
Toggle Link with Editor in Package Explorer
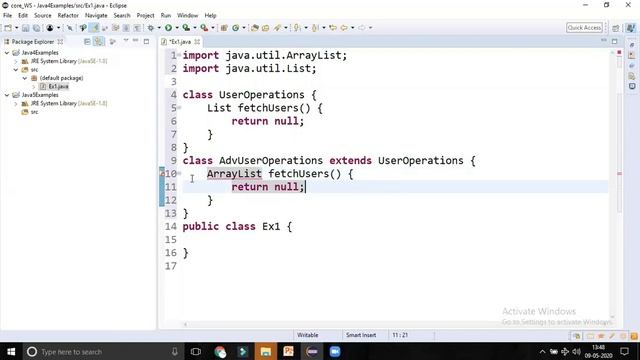pyautogui.click(x=98, y=42)
